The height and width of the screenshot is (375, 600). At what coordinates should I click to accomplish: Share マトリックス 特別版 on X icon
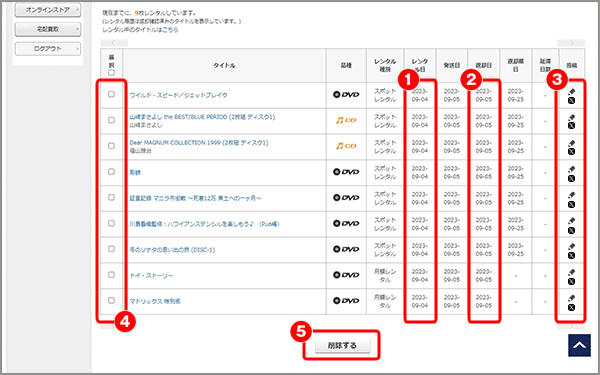click(x=571, y=307)
